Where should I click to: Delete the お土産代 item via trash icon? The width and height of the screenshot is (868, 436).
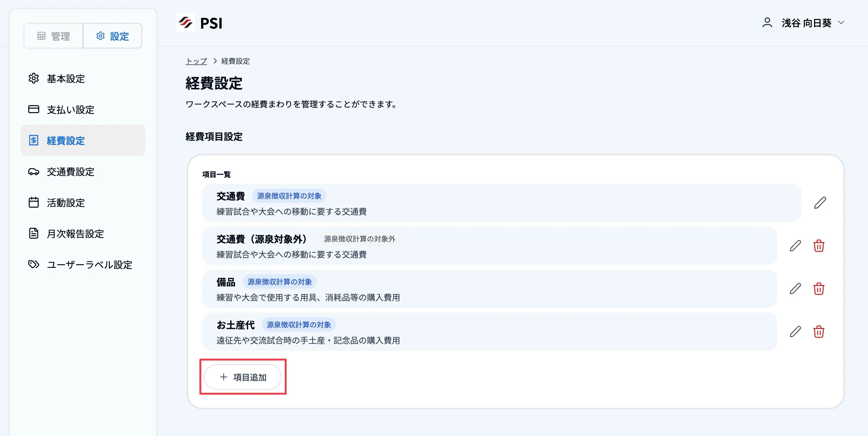click(819, 332)
